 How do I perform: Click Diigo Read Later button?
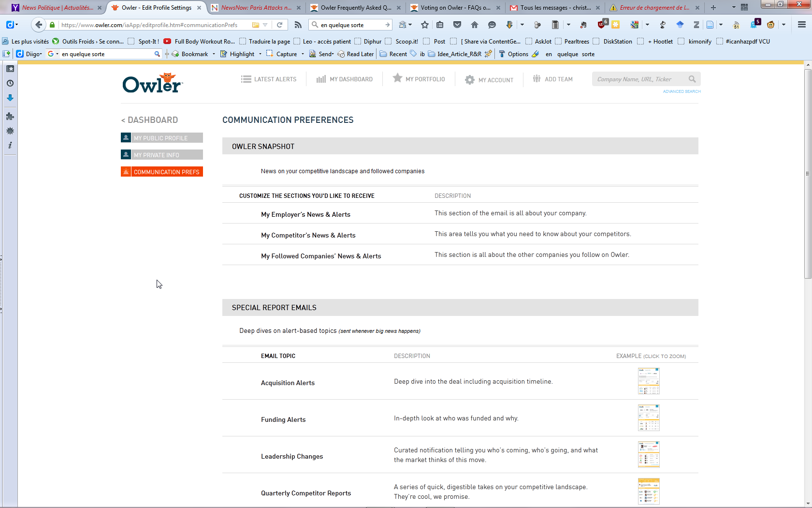pos(355,54)
